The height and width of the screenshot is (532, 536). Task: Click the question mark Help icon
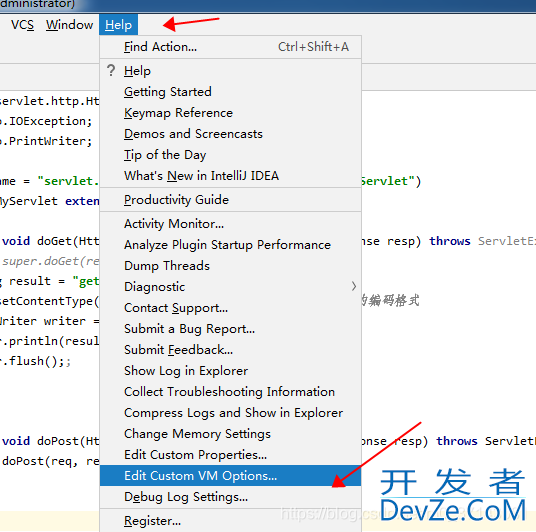click(x=111, y=70)
